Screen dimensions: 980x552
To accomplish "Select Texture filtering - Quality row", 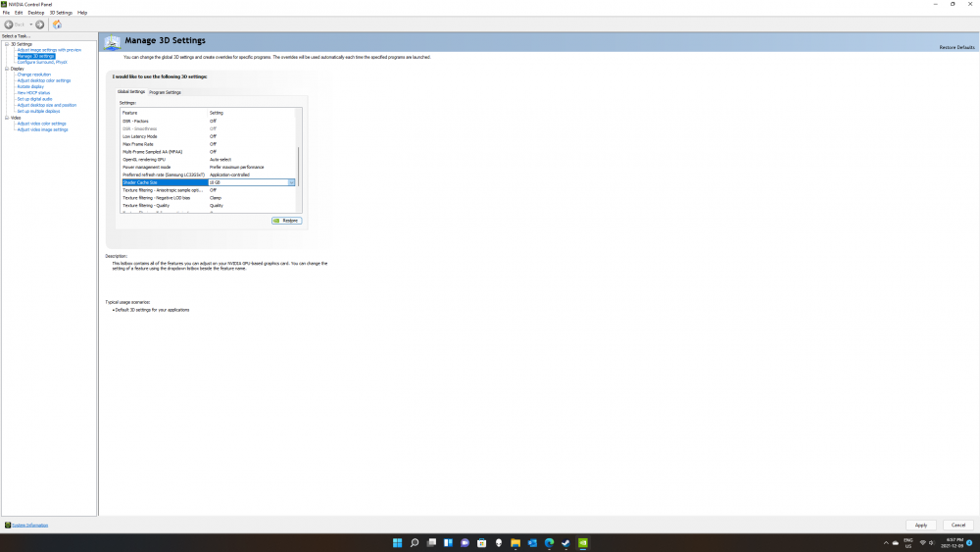I will (x=208, y=206).
